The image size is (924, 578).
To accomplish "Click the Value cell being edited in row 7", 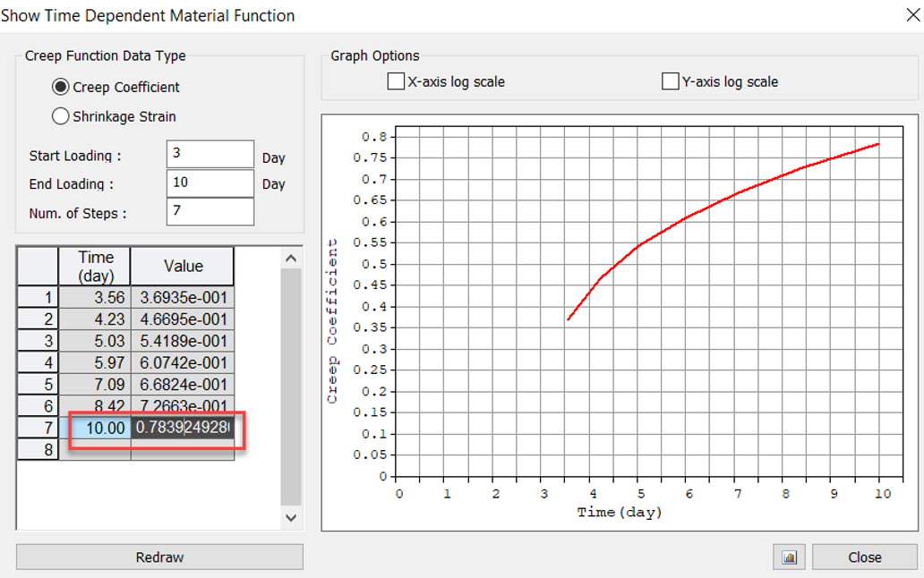I will 183,429.
